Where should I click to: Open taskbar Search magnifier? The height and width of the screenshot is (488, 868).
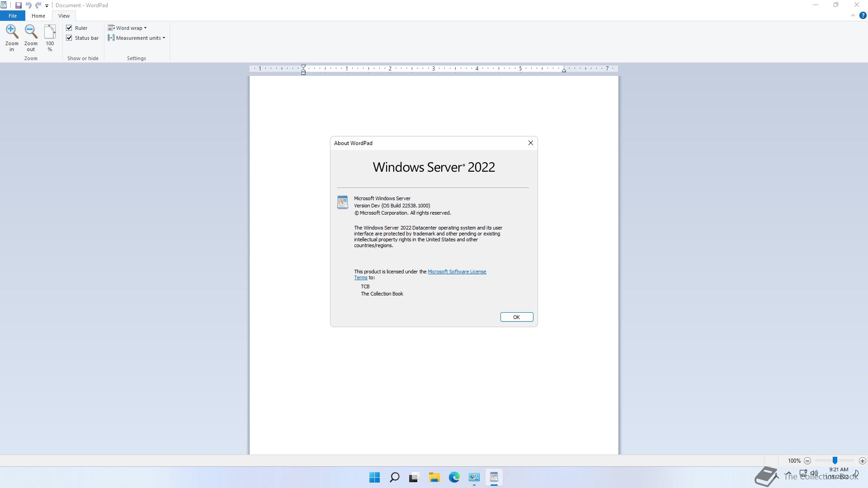coord(395,477)
